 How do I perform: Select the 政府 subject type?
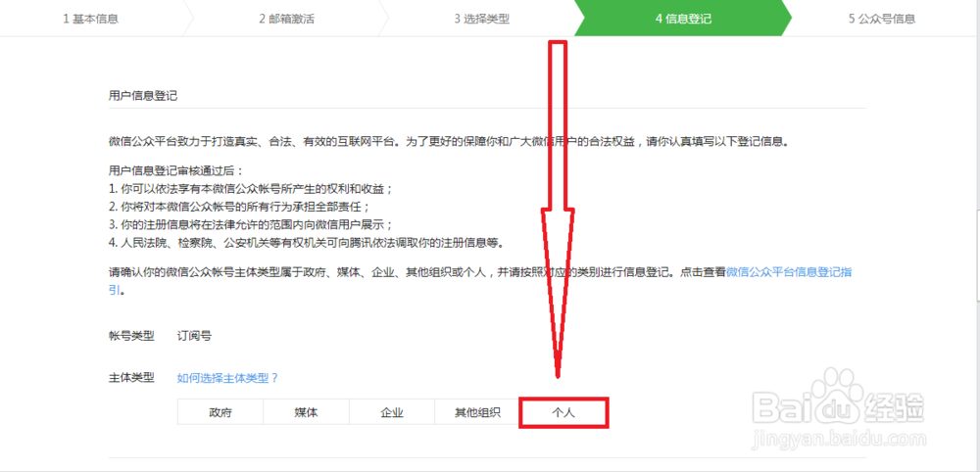pyautogui.click(x=220, y=412)
